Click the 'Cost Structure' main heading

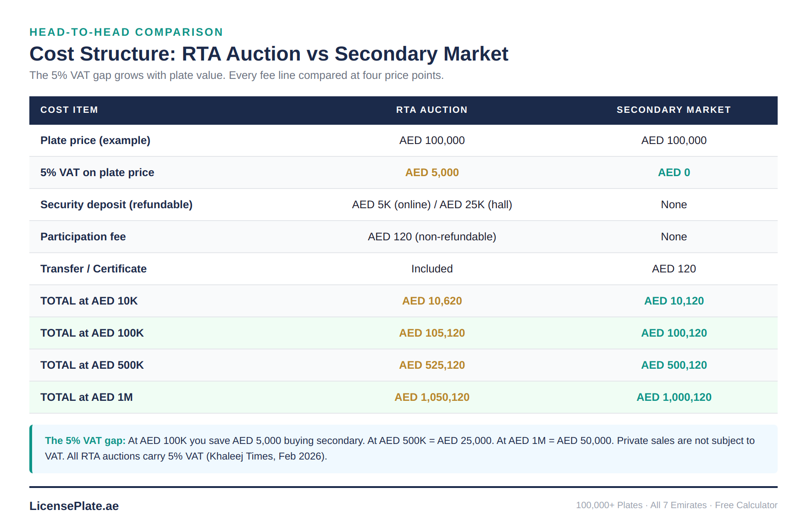(269, 54)
